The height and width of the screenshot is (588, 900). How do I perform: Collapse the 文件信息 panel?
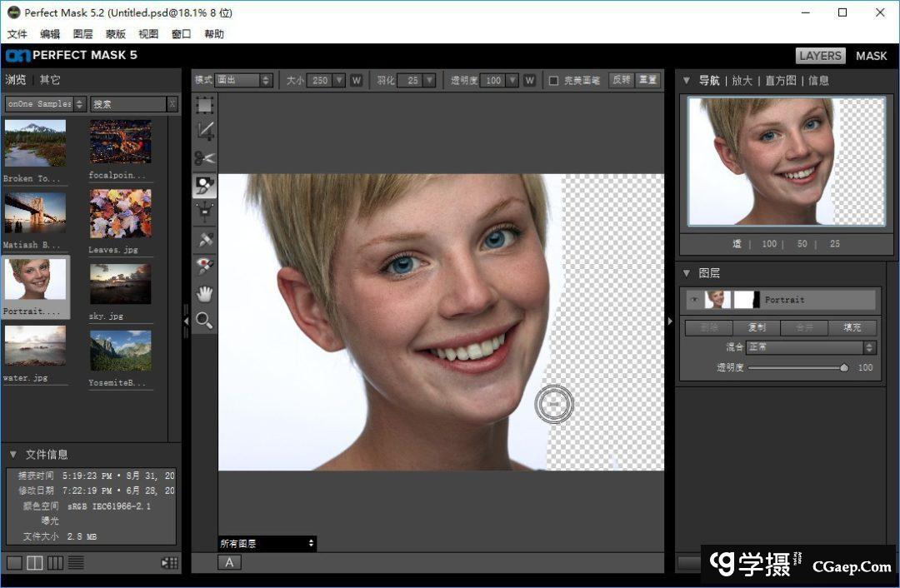[13, 455]
